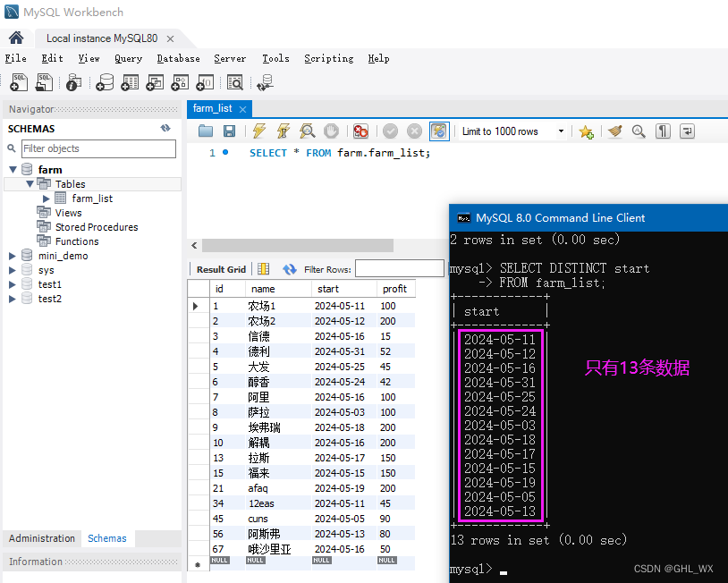Sort by the profit column header
Screen dimensions: 728x583
pos(394,289)
